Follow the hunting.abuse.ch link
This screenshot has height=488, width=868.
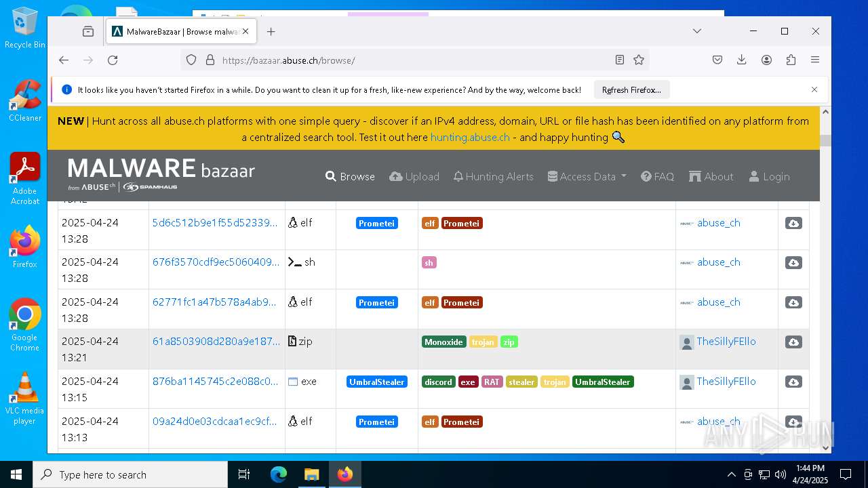pyautogui.click(x=470, y=137)
